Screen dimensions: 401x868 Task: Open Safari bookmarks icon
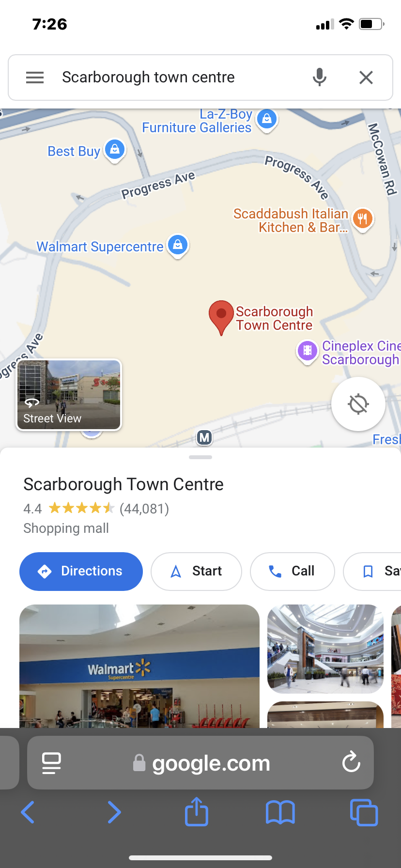[x=280, y=812]
